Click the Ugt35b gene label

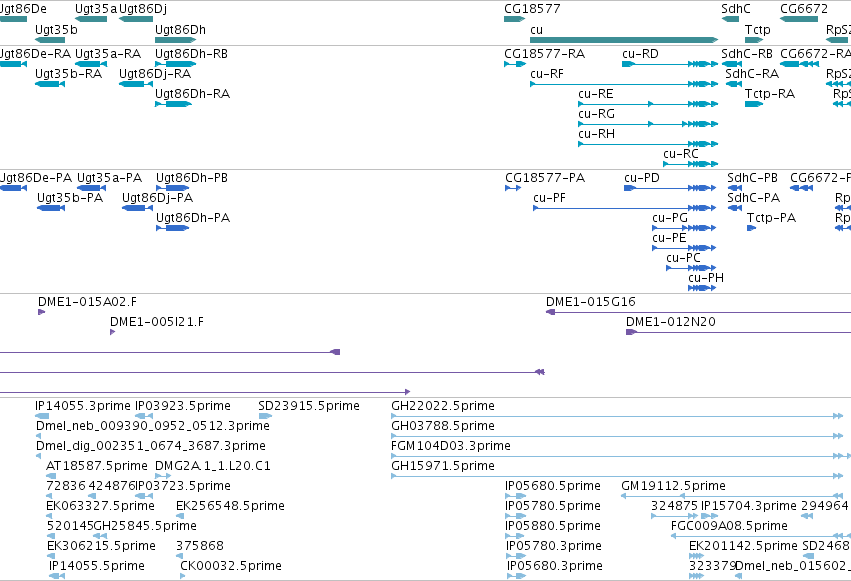coord(56,30)
